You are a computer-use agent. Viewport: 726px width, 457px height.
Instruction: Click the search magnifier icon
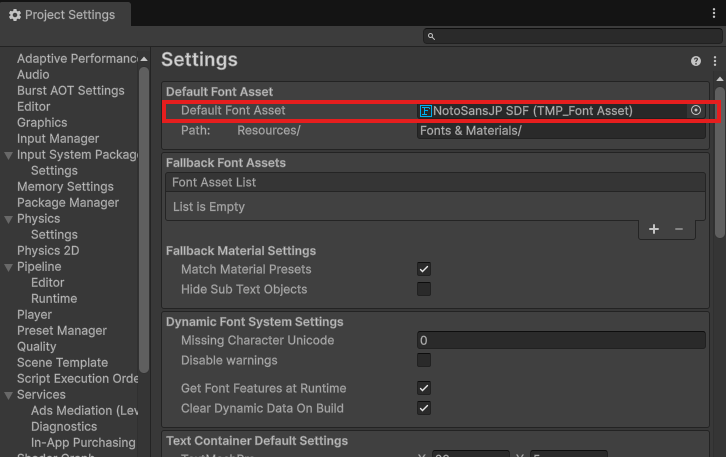click(x=431, y=36)
